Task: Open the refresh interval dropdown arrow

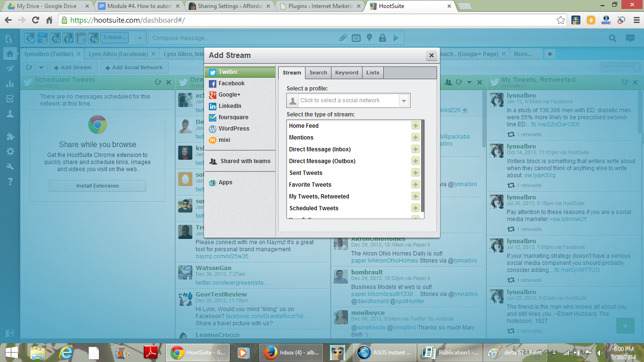Action: point(41,67)
